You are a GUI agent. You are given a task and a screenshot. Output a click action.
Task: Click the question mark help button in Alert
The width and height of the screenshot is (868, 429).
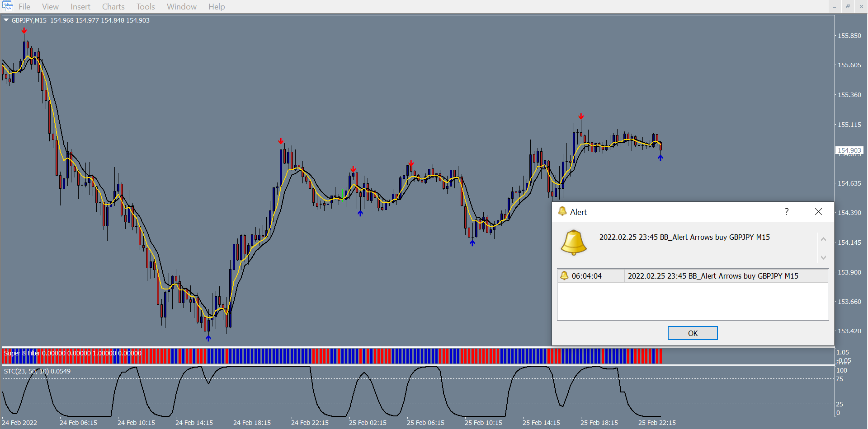pyautogui.click(x=787, y=212)
